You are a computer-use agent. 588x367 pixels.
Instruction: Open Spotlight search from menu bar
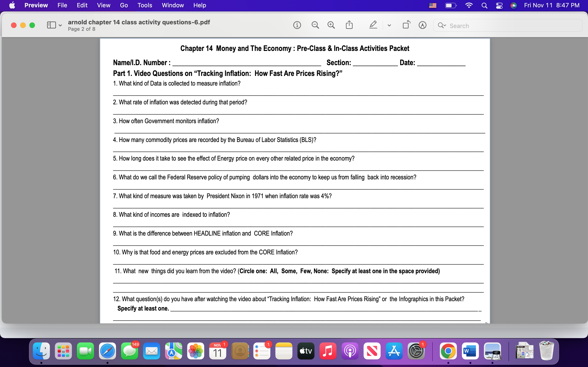[484, 5]
